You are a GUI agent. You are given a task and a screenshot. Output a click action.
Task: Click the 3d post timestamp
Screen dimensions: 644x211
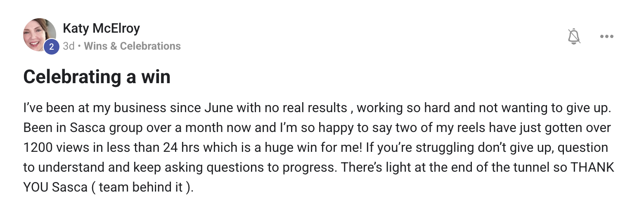point(69,46)
